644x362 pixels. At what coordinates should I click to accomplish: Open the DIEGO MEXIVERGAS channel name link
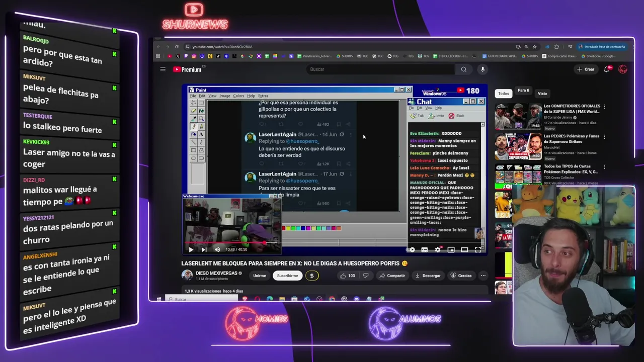click(216, 273)
